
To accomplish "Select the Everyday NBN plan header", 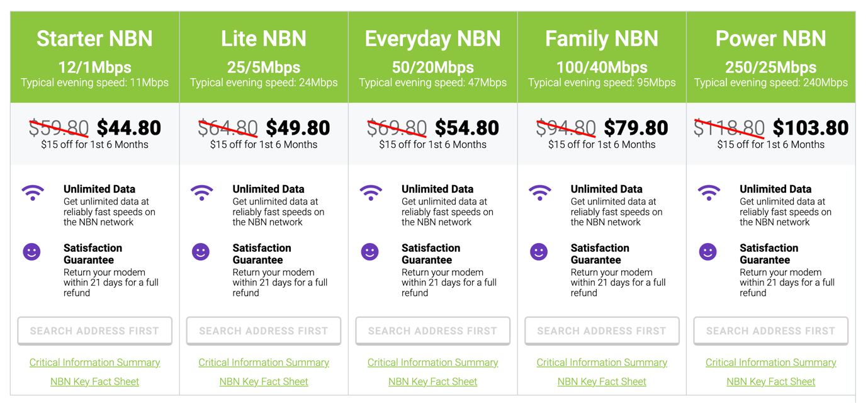I will [x=432, y=38].
